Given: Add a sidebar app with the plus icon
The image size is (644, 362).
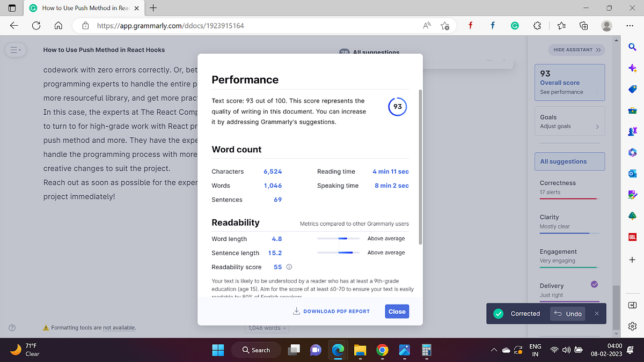Looking at the screenshot, I should click(x=632, y=260).
